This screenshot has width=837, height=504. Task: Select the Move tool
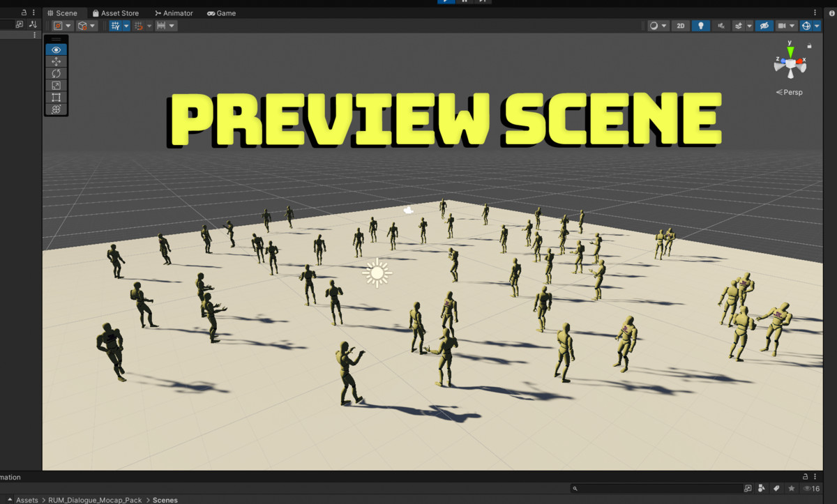point(56,61)
